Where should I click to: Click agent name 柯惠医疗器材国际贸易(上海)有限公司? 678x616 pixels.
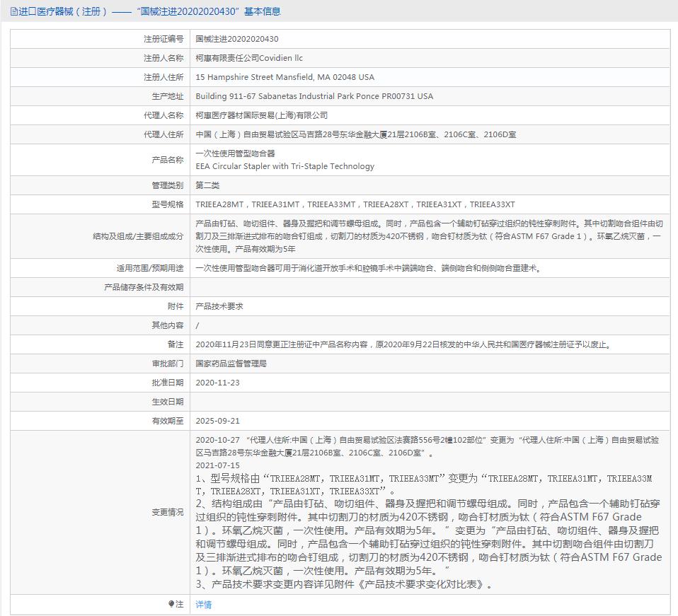coord(262,115)
